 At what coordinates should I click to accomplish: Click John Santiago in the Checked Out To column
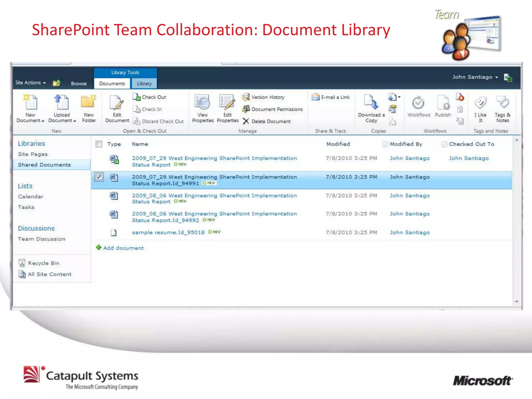tap(469, 158)
